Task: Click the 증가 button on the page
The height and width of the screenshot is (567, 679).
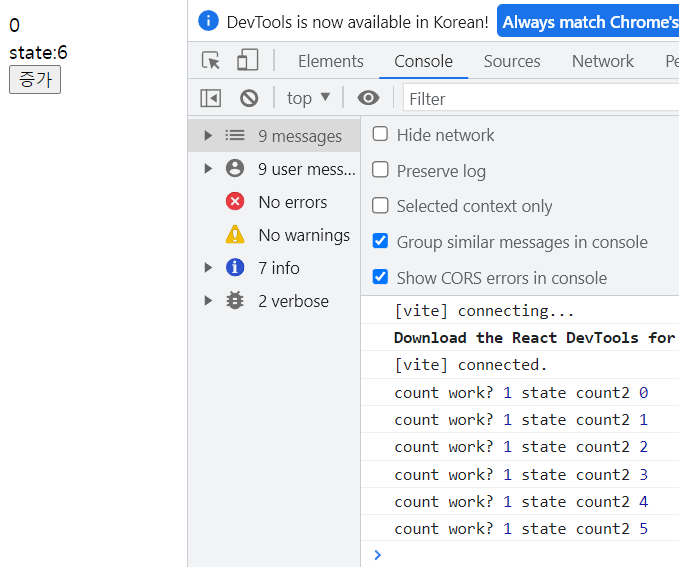Action: [x=35, y=80]
